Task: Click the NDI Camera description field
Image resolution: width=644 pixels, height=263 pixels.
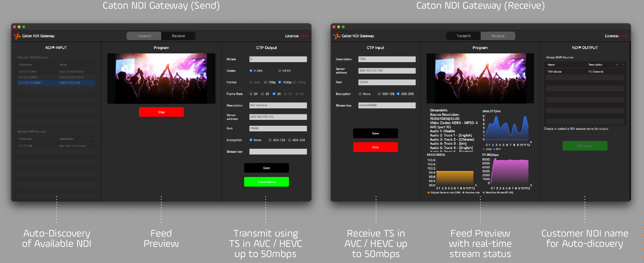Action: [x=278, y=105]
